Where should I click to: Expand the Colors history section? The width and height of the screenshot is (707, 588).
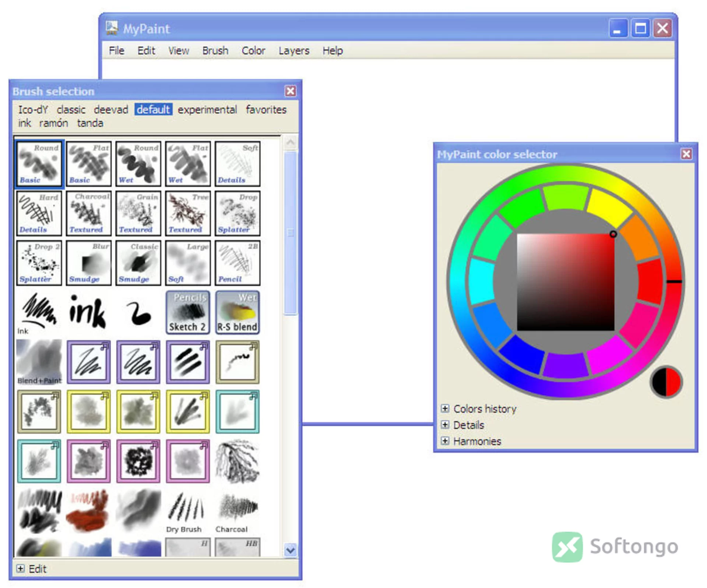tap(445, 408)
